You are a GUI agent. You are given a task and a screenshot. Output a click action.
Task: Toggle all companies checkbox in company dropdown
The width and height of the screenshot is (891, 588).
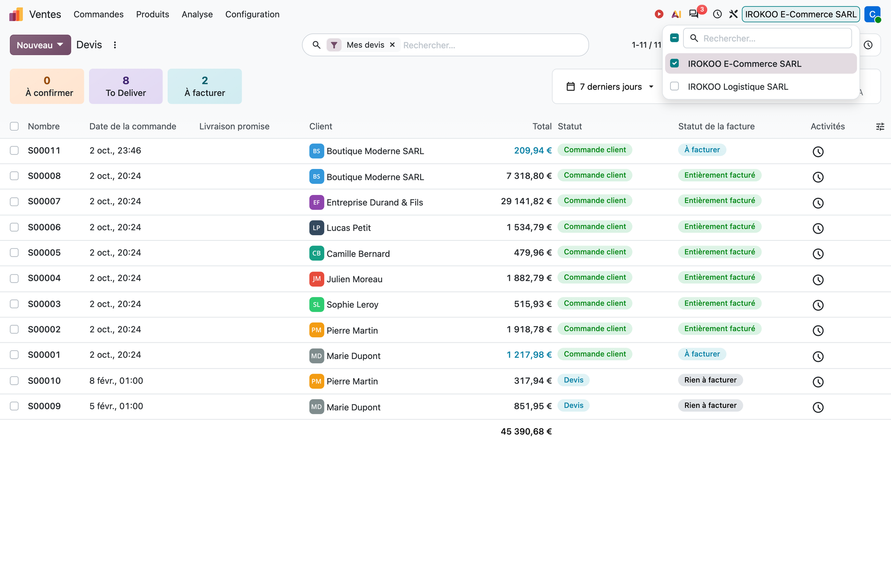pyautogui.click(x=675, y=38)
